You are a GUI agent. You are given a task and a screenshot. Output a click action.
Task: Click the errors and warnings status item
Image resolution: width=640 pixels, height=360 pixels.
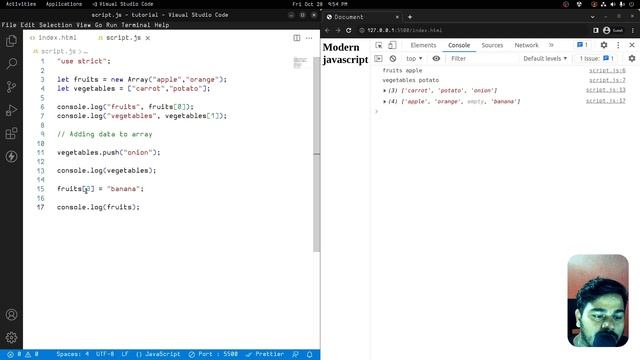[23, 354]
